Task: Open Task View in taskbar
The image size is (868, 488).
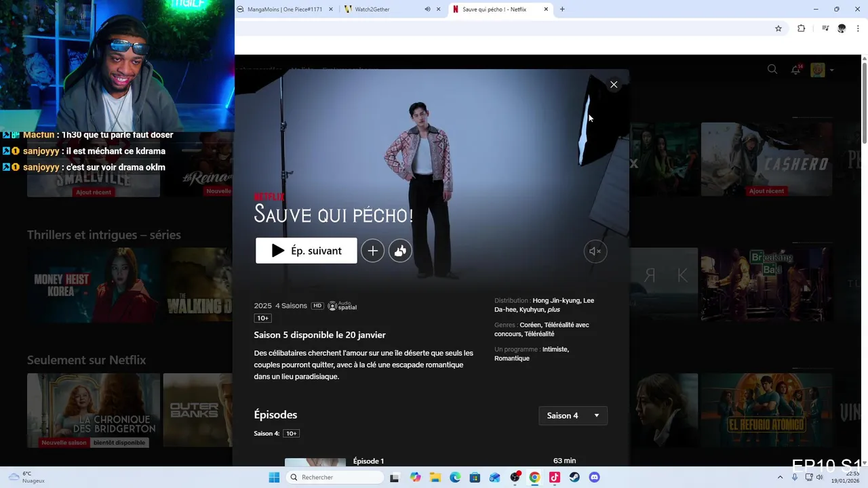Action: pos(395,477)
